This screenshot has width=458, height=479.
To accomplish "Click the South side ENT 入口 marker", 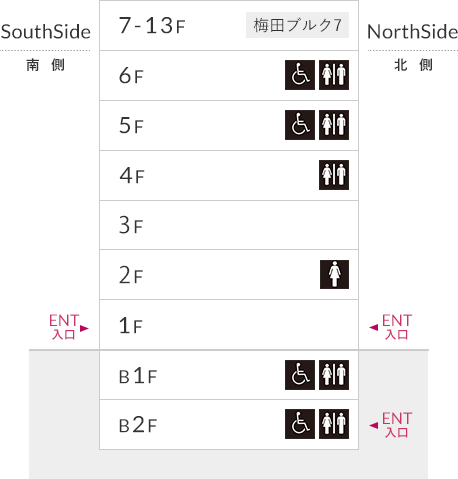I will pyautogui.click(x=68, y=327).
